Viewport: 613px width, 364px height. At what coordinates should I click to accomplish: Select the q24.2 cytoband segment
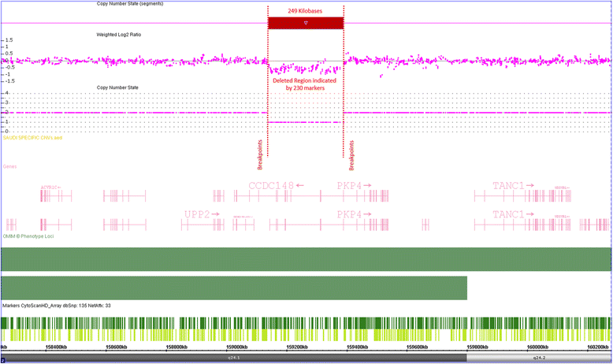539,357
